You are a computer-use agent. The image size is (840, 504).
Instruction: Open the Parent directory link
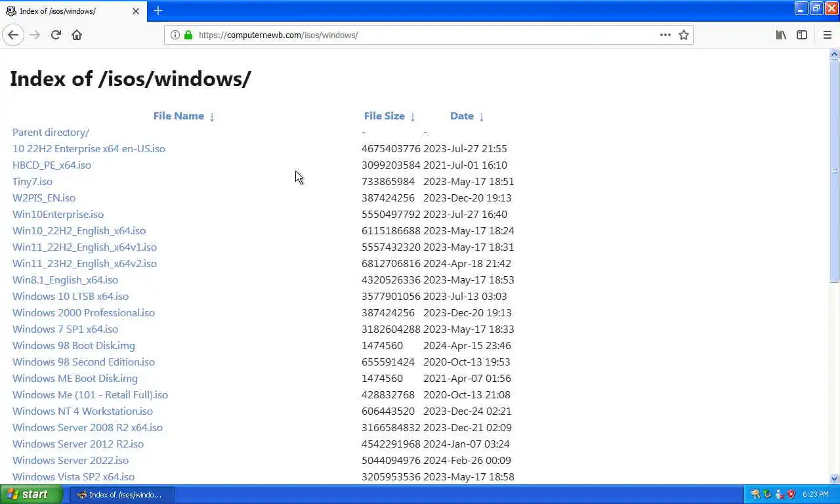coord(51,132)
